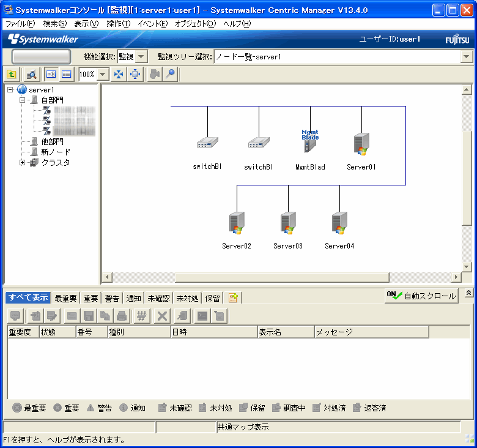This screenshot has width=477, height=448.
Task: Select 自部門 in the tree
Action: (x=53, y=100)
